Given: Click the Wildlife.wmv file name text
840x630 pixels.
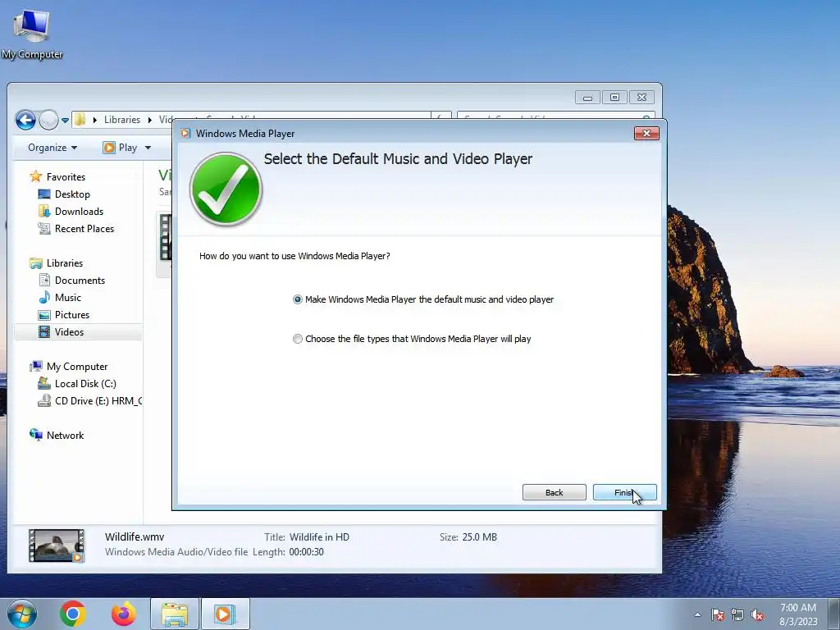Looking at the screenshot, I should click(135, 536).
